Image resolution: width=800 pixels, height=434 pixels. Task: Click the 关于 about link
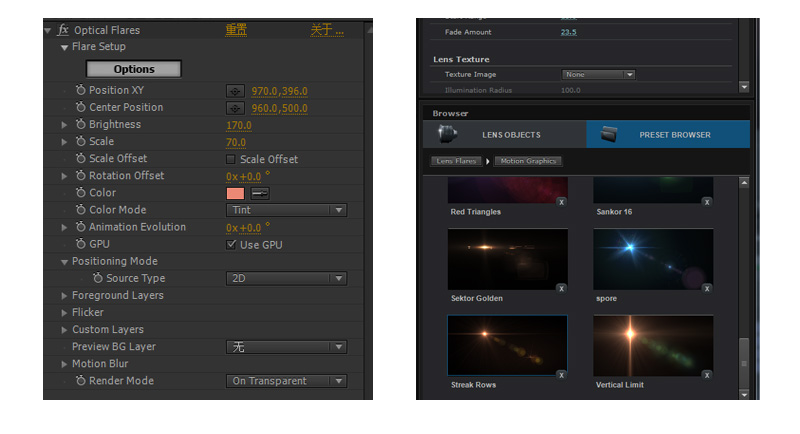(x=327, y=30)
